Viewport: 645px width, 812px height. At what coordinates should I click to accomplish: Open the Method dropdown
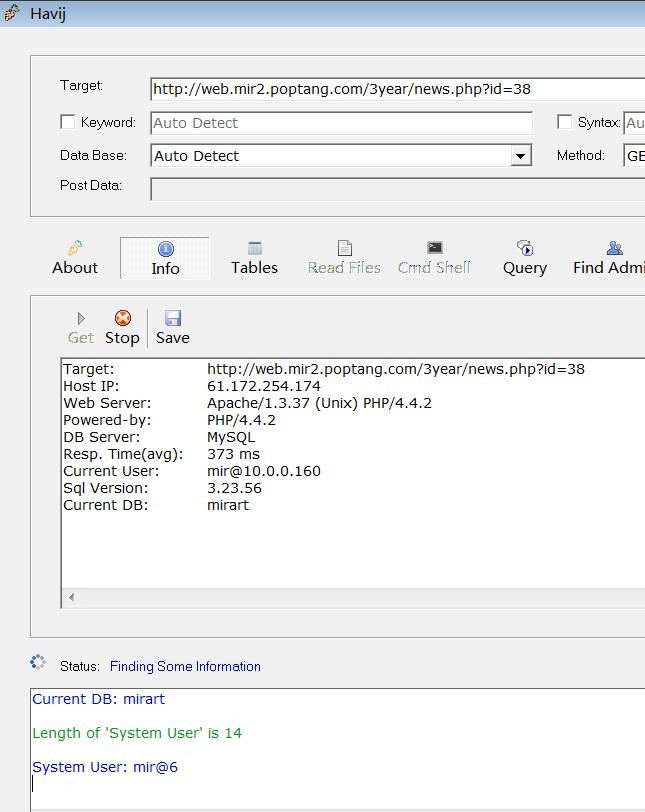(634, 155)
